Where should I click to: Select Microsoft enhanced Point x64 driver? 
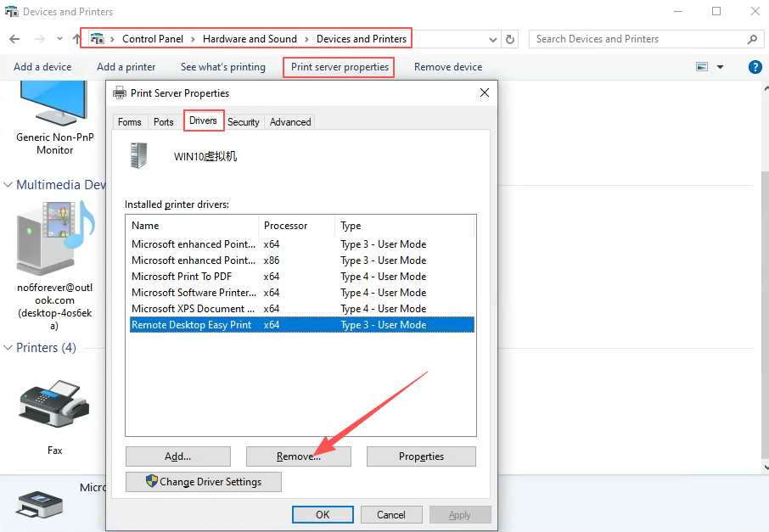coord(301,244)
